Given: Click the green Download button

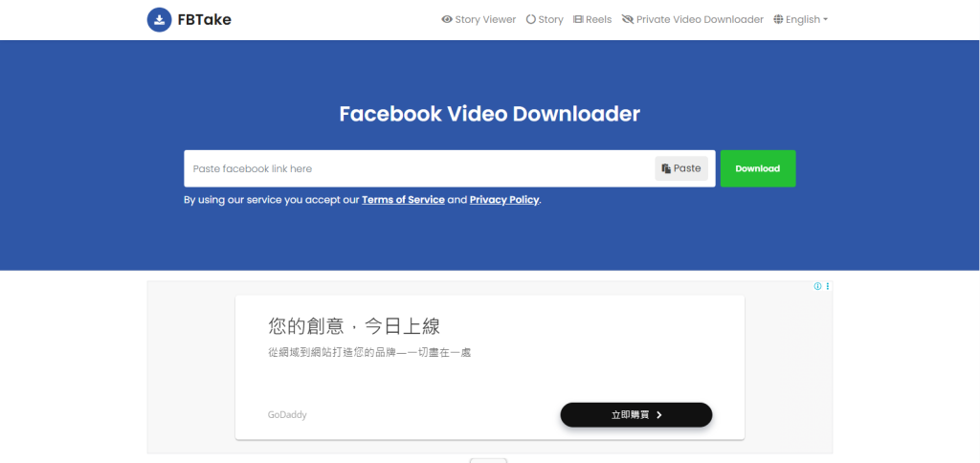Looking at the screenshot, I should coord(758,168).
